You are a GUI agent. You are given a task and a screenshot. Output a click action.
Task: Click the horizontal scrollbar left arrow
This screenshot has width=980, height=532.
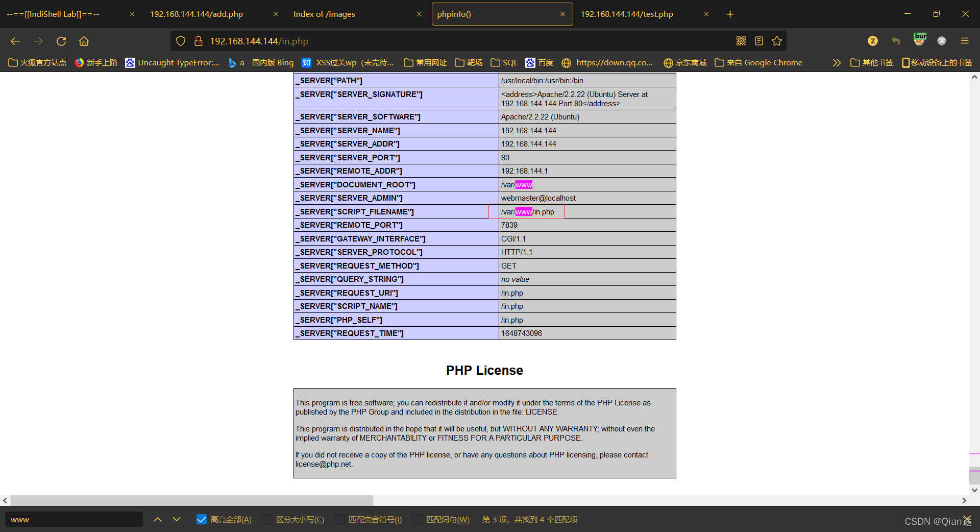pyautogui.click(x=5, y=500)
